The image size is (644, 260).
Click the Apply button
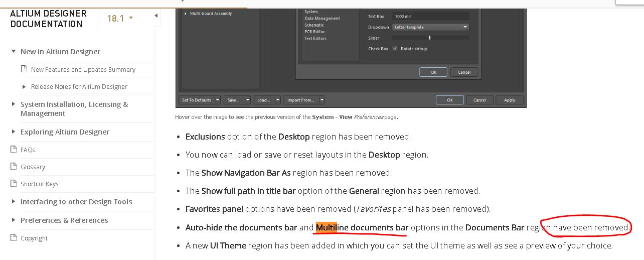coord(510,100)
